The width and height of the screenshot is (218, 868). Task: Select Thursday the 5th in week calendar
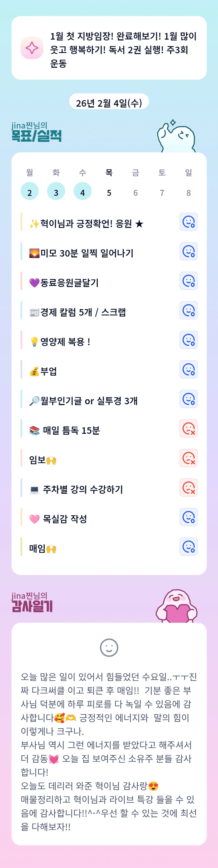(x=109, y=192)
